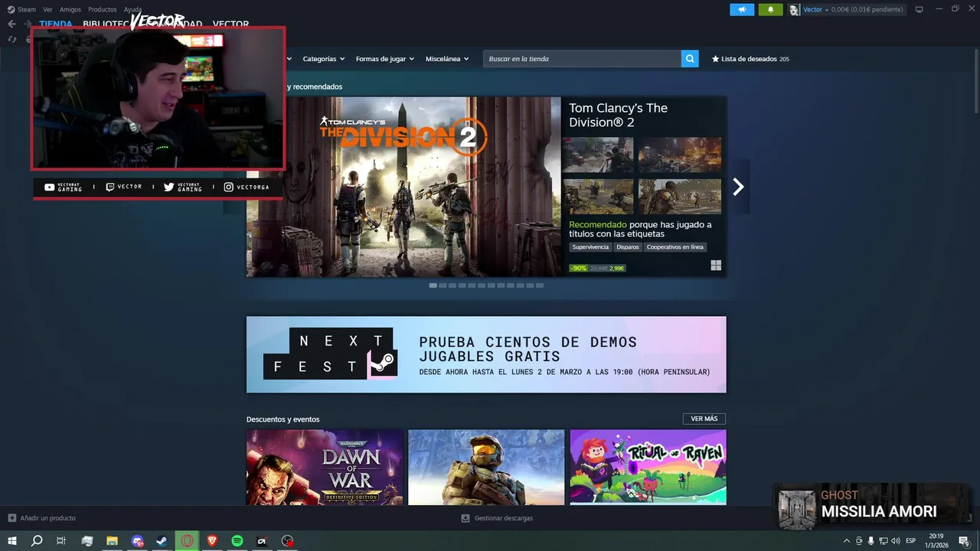980x551 pixels.
Task: Expand the Formas de jugar dropdown
Action: [x=384, y=59]
